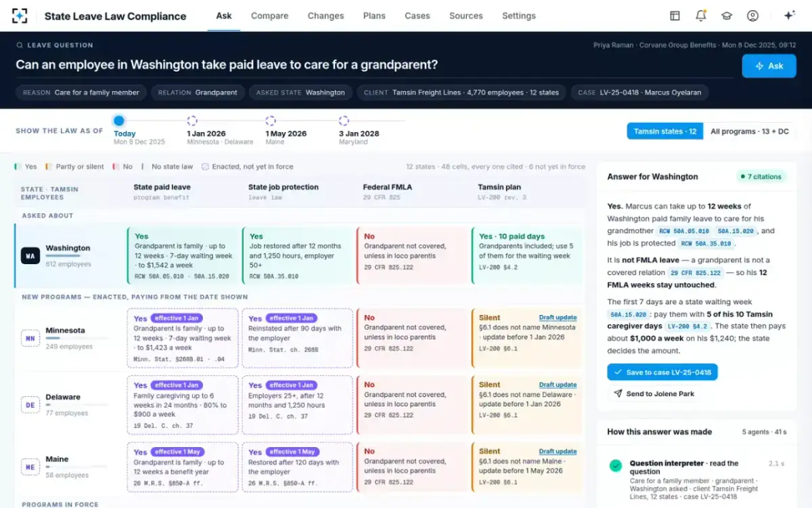
Task: Click the ME state badge icon
Action: (x=30, y=467)
